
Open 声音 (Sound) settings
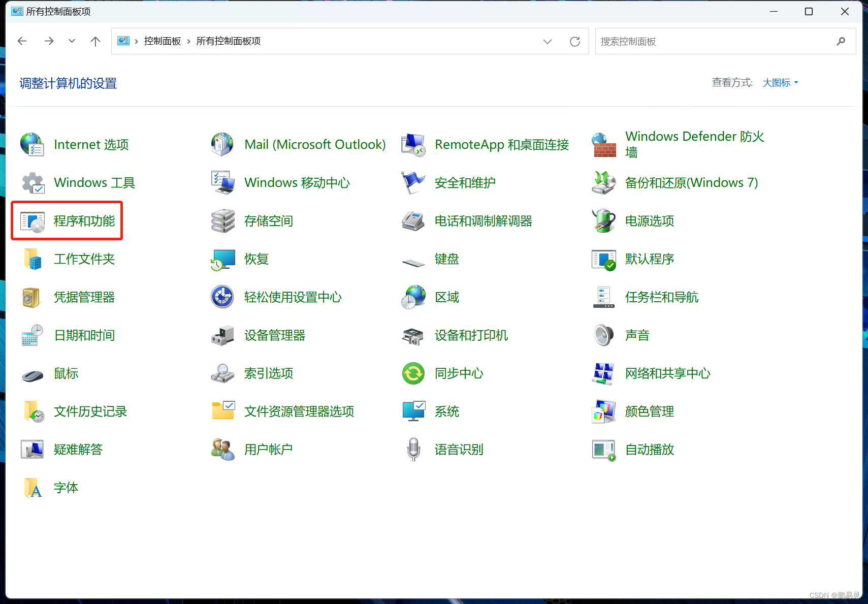pyautogui.click(x=637, y=335)
